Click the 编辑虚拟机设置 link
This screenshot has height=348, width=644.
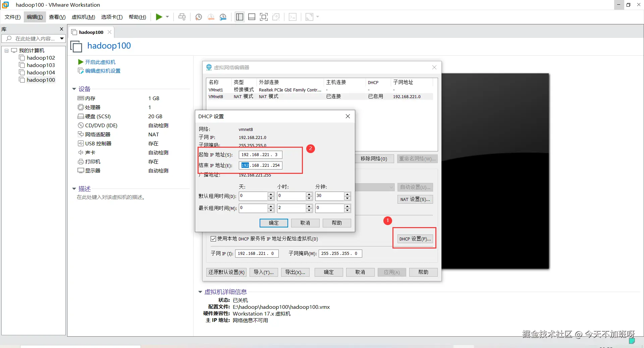click(x=103, y=71)
